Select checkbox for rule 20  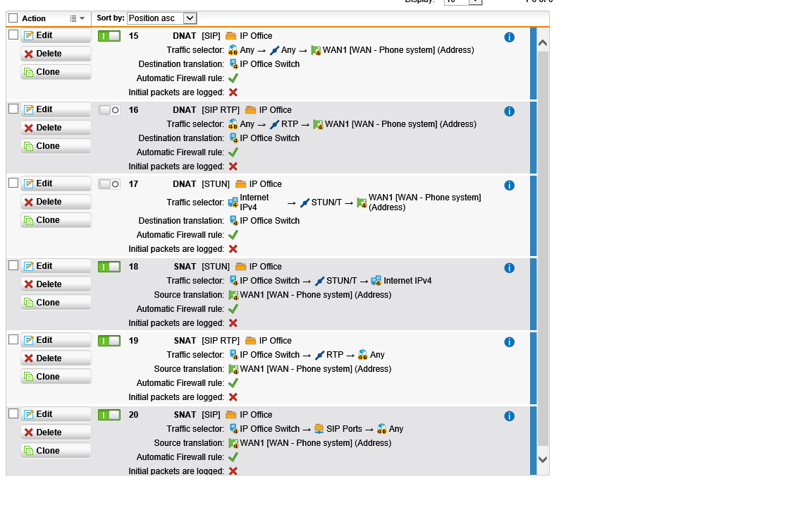point(13,413)
